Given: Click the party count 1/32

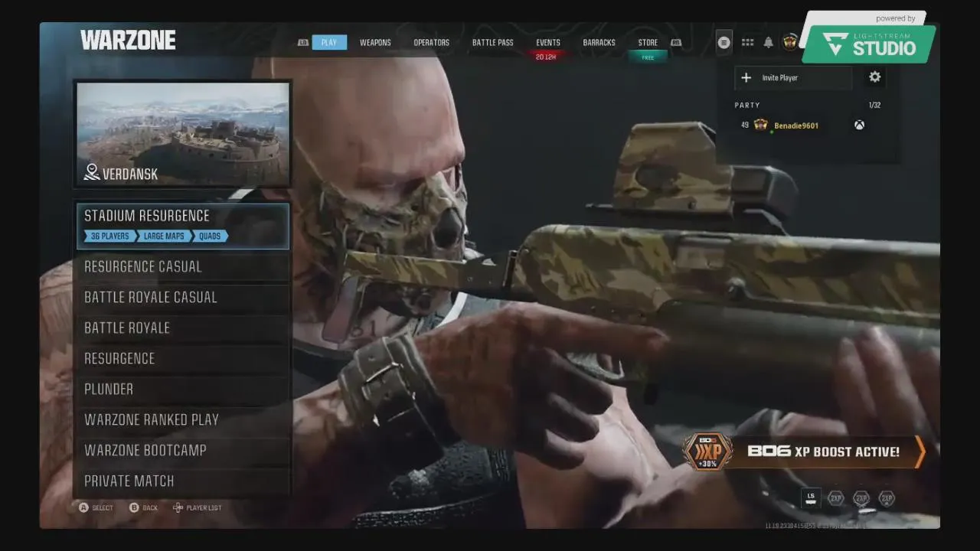Looking at the screenshot, I should [874, 105].
